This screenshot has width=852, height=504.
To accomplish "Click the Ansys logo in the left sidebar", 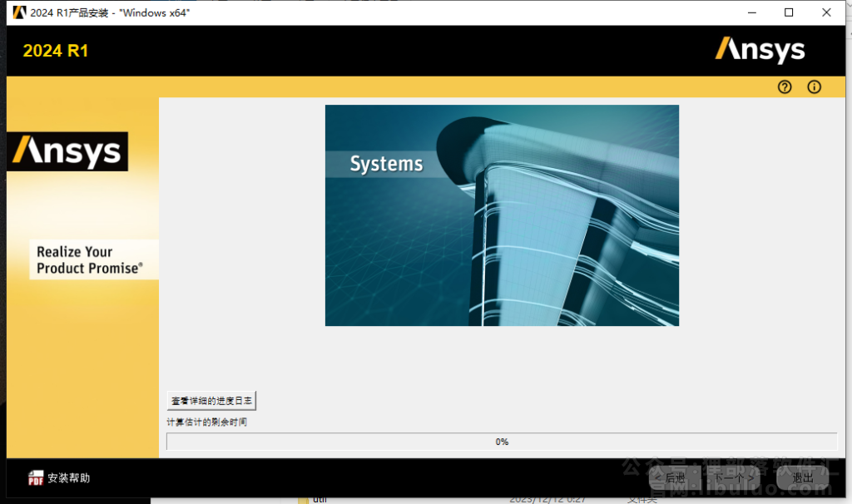I will tap(67, 151).
